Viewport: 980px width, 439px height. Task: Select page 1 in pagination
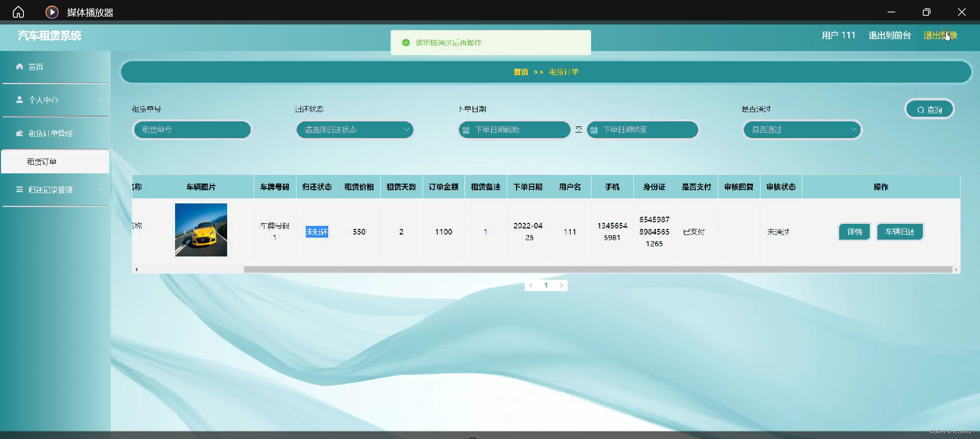pyautogui.click(x=546, y=286)
